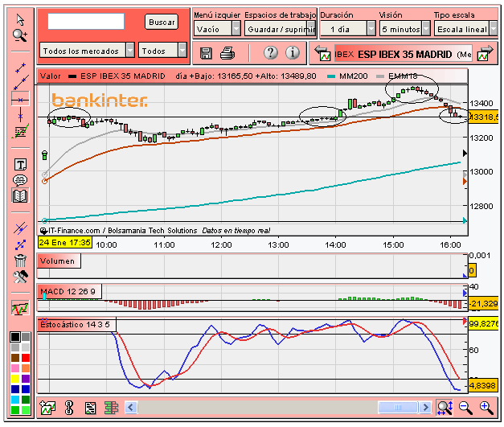504x427 pixels.
Task: Click the MM200 legend entry
Action: (x=347, y=76)
